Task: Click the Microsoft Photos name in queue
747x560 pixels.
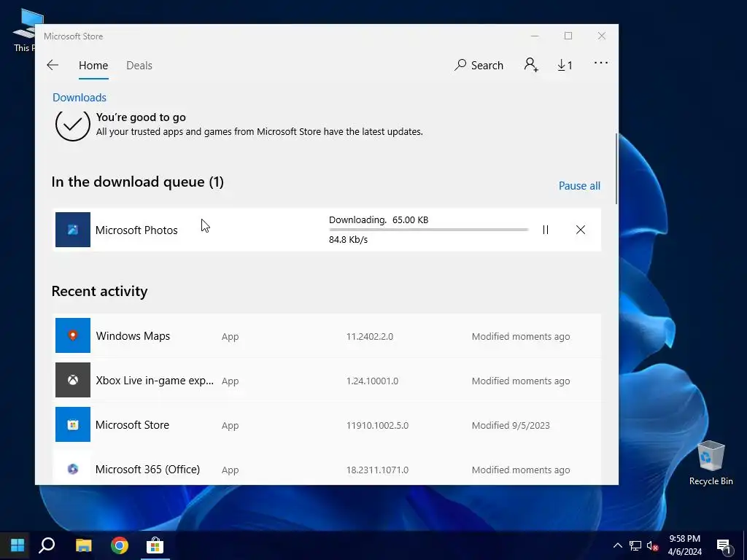Action: pyautogui.click(x=136, y=230)
